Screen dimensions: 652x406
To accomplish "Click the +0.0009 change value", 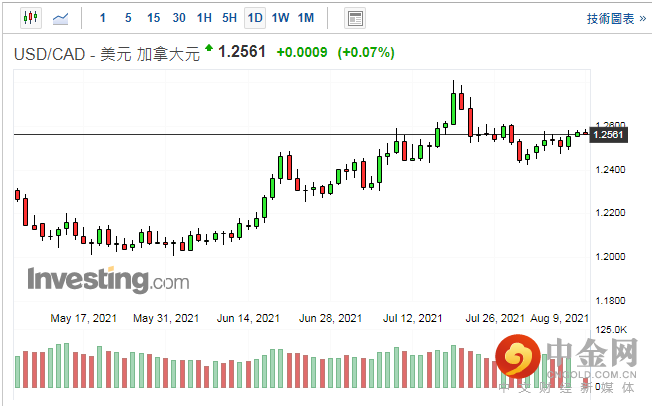I will coord(302,52).
